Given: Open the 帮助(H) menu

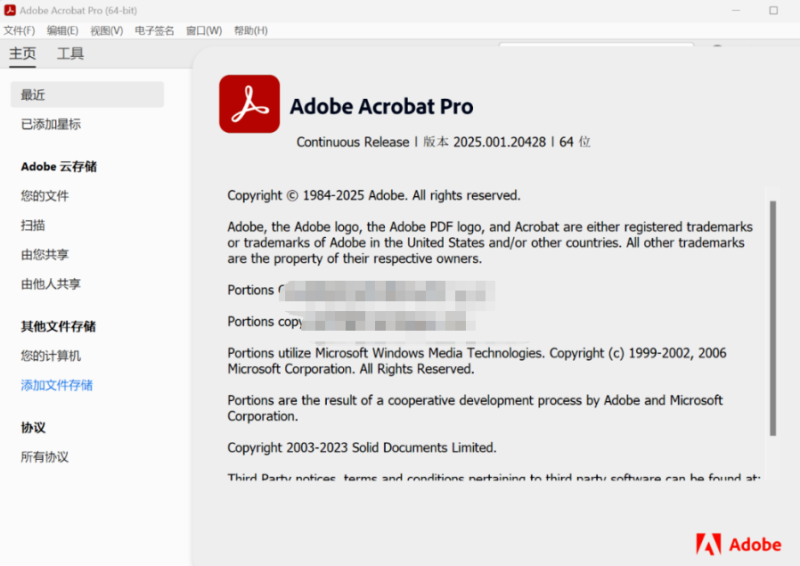Looking at the screenshot, I should 251,31.
